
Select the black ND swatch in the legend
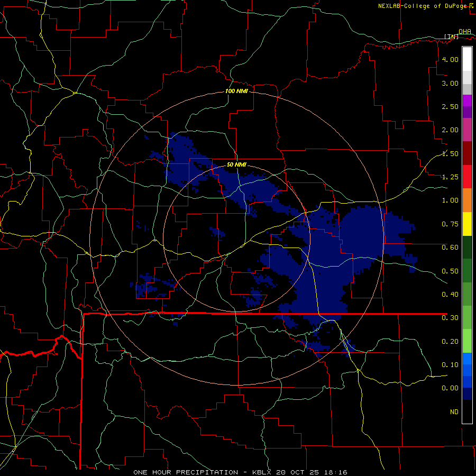coord(467,411)
